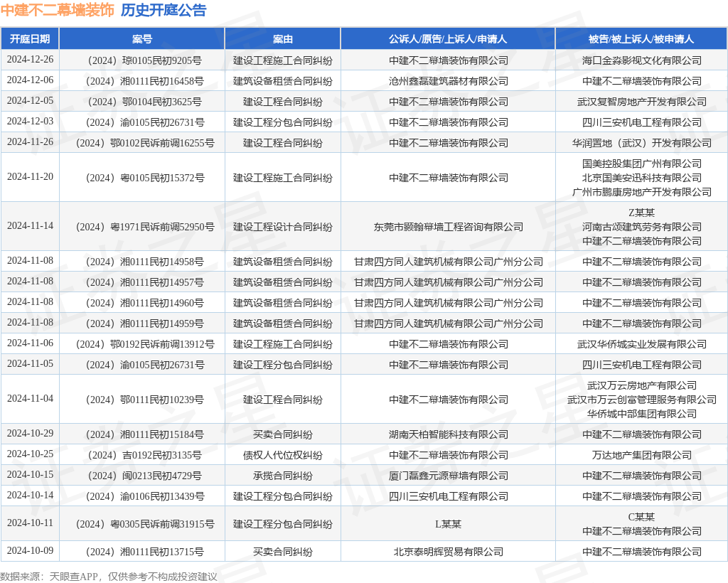The image size is (728, 583).
Task: Click the date 2024-11-20
Action: click(x=30, y=177)
